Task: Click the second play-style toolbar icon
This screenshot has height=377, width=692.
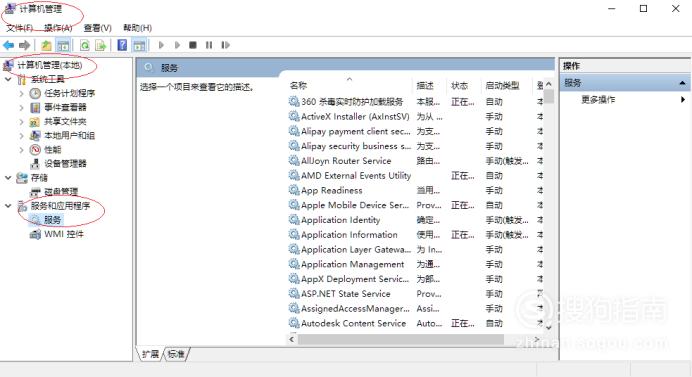Action: coord(177,45)
